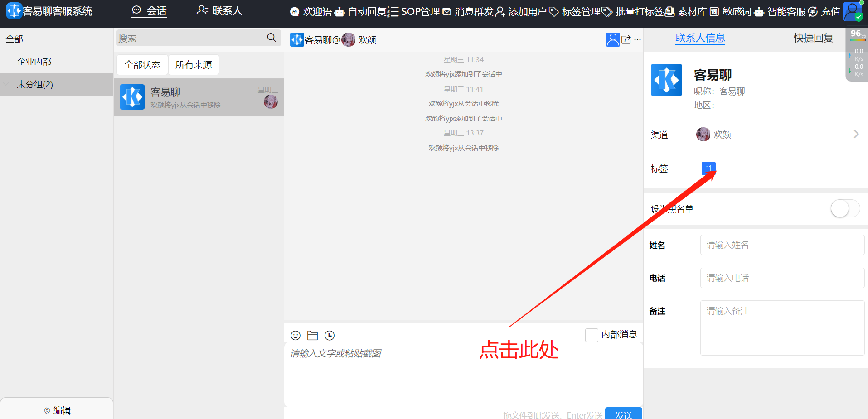Open the 自动回复 menu item
This screenshot has height=419, width=868.
point(360,12)
